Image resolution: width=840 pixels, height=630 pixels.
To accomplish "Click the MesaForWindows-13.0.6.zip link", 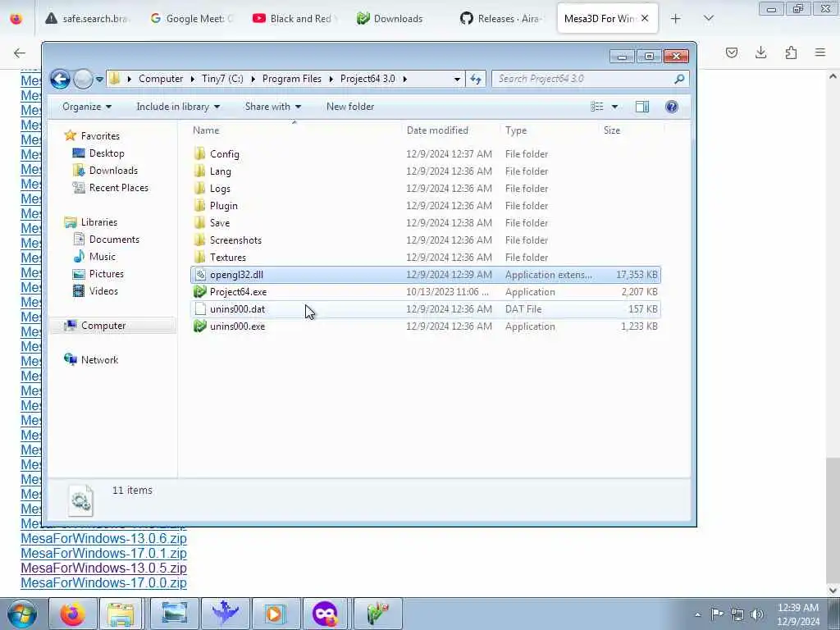I will click(x=104, y=538).
